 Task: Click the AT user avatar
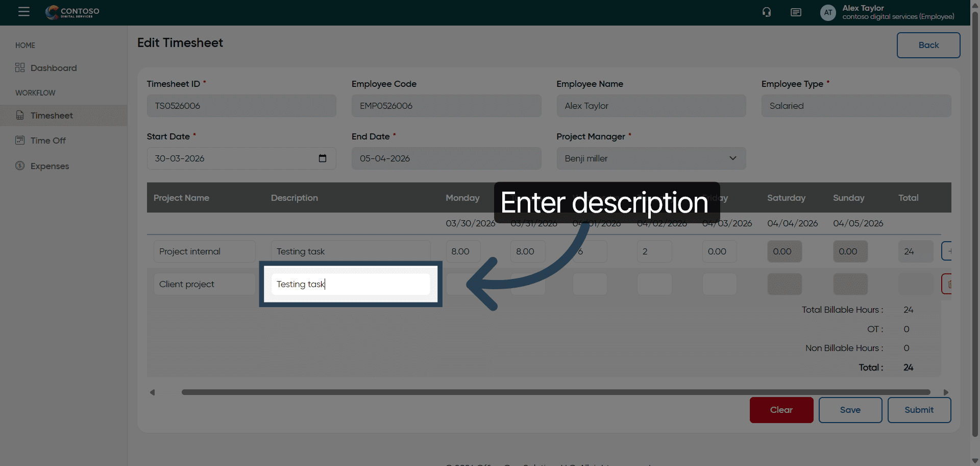pyautogui.click(x=827, y=13)
